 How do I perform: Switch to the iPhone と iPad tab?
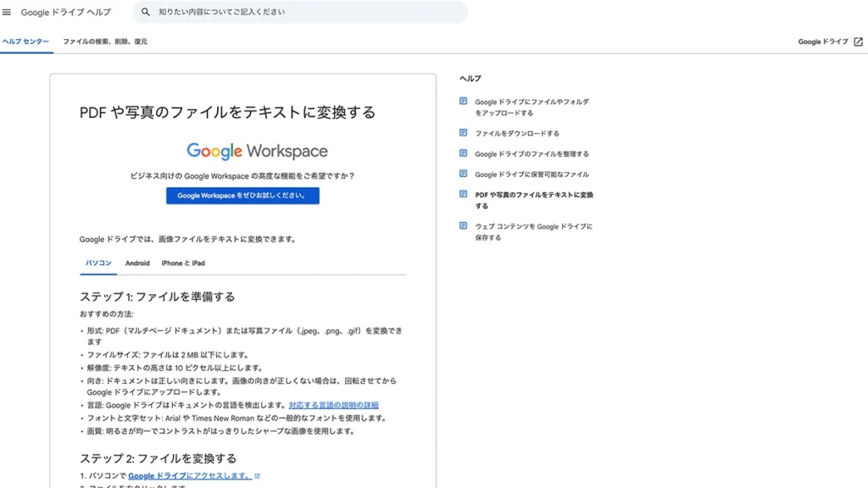[183, 263]
